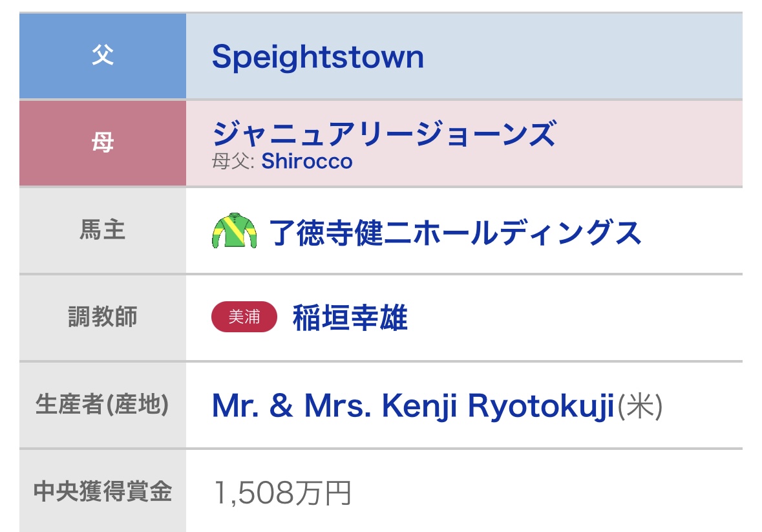View trainer 稲垣幸雄 details
Screen dimensions: 762x532
click(350, 317)
